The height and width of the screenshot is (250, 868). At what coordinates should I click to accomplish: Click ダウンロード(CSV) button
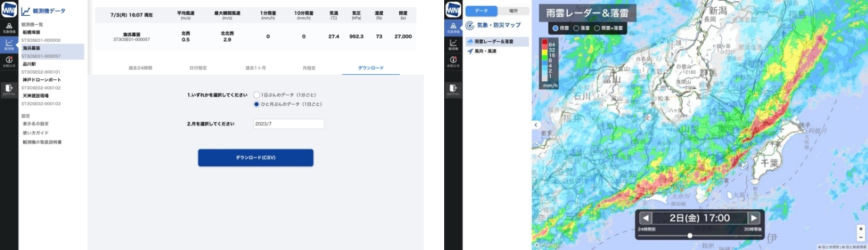(256, 157)
